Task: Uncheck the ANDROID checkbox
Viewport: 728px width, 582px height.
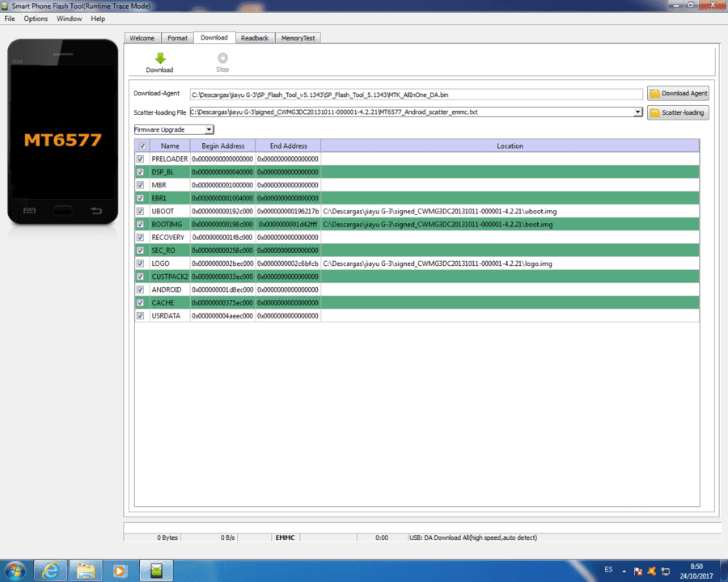Action: click(140, 289)
